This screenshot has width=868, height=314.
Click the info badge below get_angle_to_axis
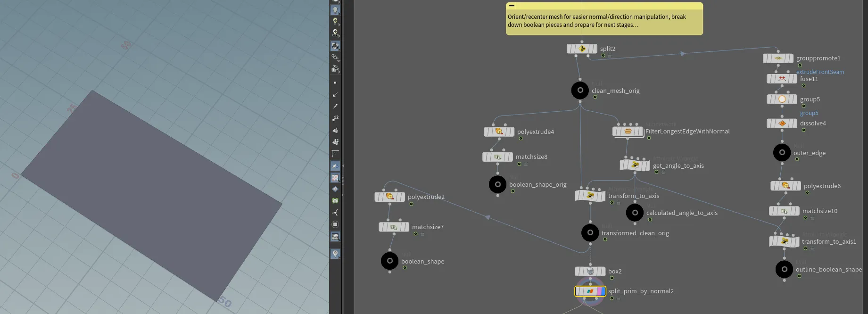click(x=663, y=172)
